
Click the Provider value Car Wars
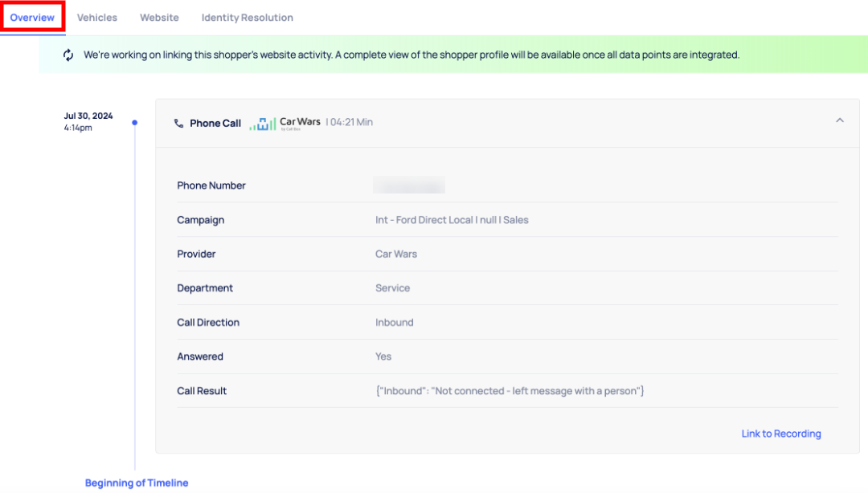(396, 254)
